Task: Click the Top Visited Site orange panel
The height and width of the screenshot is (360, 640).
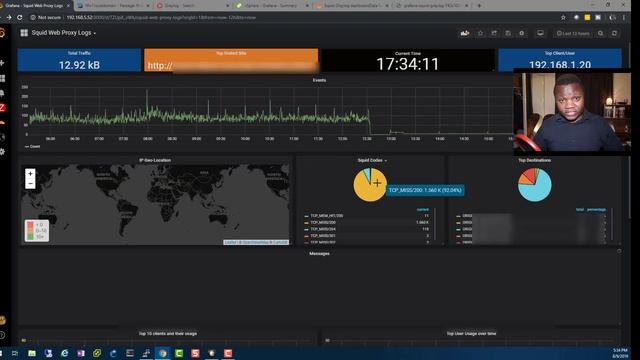Action: coord(231,60)
